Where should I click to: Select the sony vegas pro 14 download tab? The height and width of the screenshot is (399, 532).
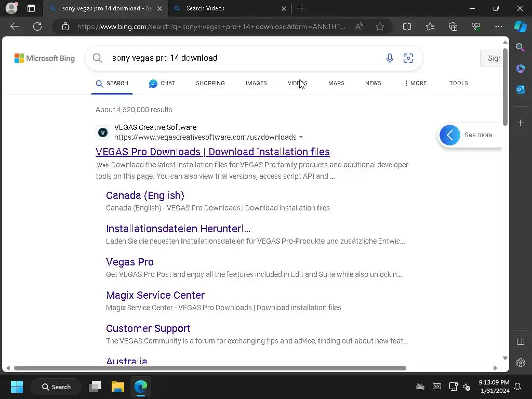(105, 8)
